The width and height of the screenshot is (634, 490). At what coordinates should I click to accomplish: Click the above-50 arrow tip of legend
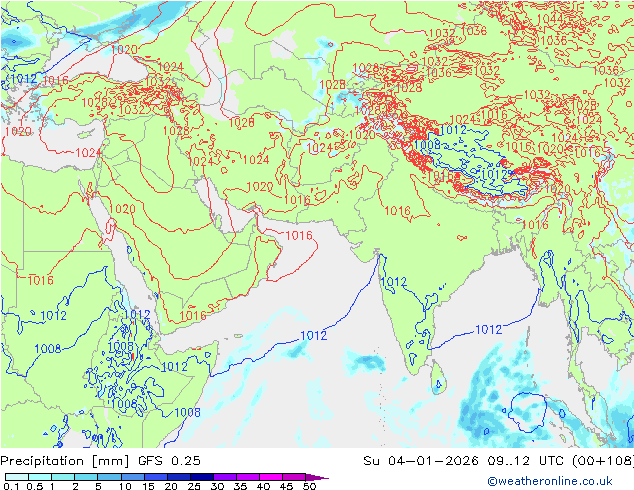tap(317, 477)
